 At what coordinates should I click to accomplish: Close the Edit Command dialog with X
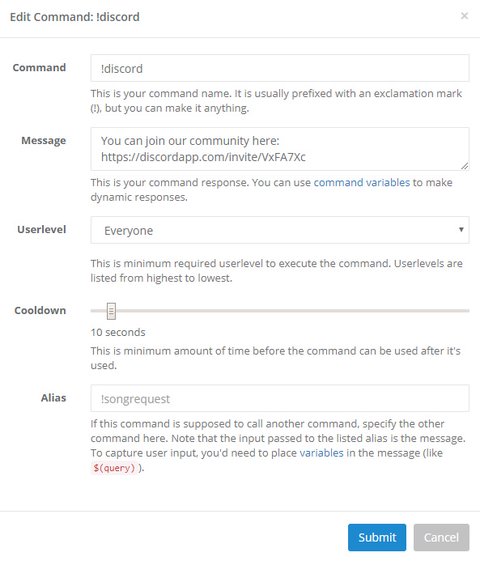[x=464, y=16]
